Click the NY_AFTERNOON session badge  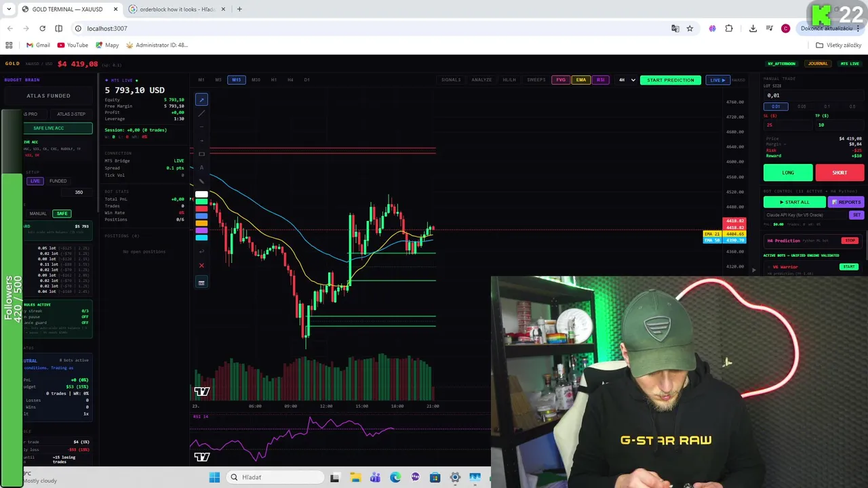[x=781, y=64]
